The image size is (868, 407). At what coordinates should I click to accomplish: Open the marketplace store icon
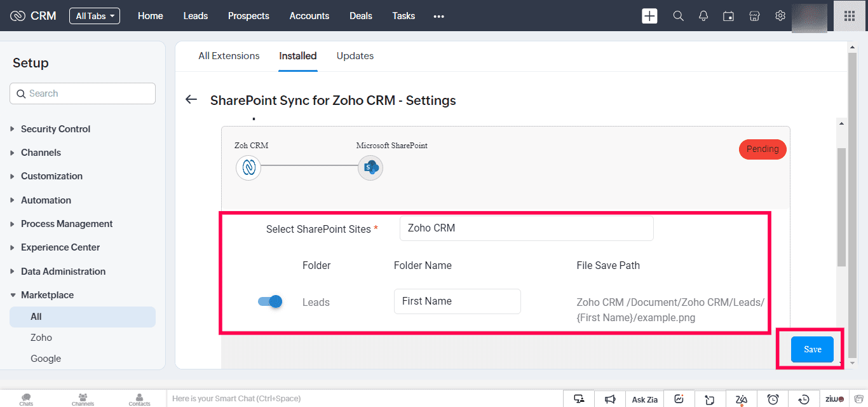tap(754, 16)
